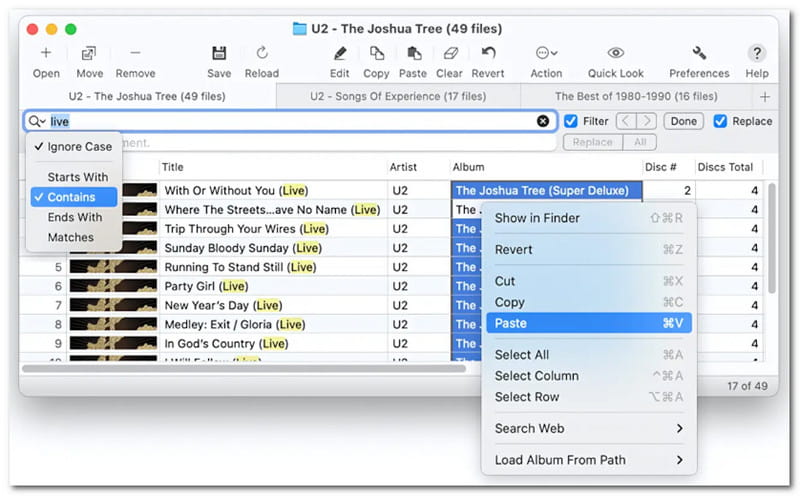Toggle the Filter checkbox
Screen dimensions: 800x496
570,121
